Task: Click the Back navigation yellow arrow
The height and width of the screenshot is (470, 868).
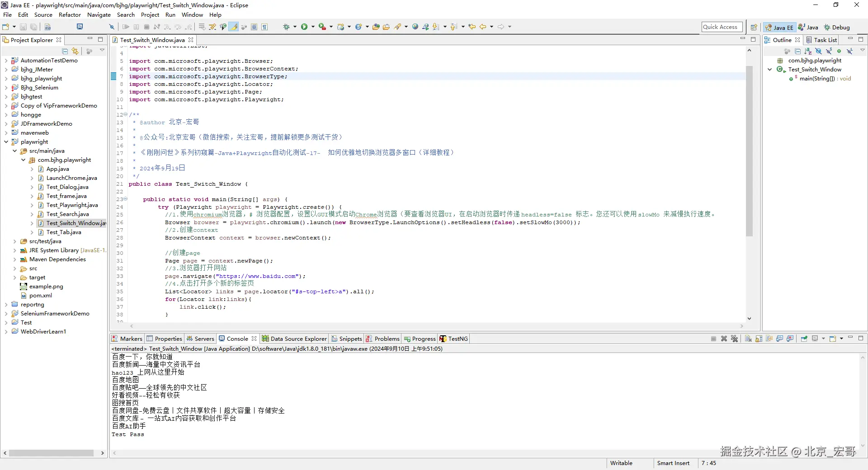Action: 482,27
